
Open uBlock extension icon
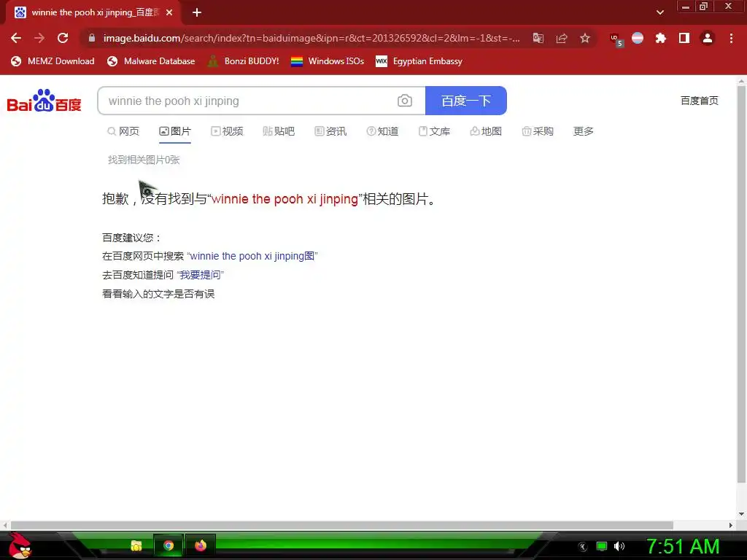click(x=616, y=39)
